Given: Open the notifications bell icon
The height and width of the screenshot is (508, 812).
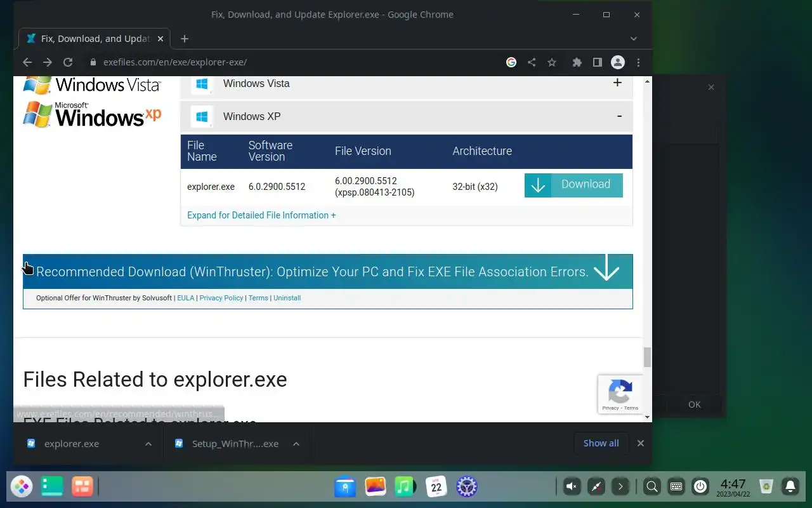Looking at the screenshot, I should click(790, 487).
